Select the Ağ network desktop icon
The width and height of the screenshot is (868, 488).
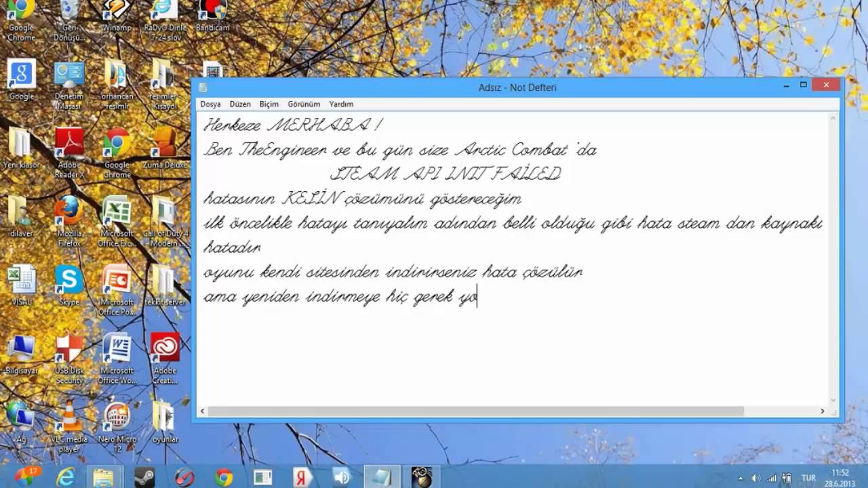[x=21, y=422]
